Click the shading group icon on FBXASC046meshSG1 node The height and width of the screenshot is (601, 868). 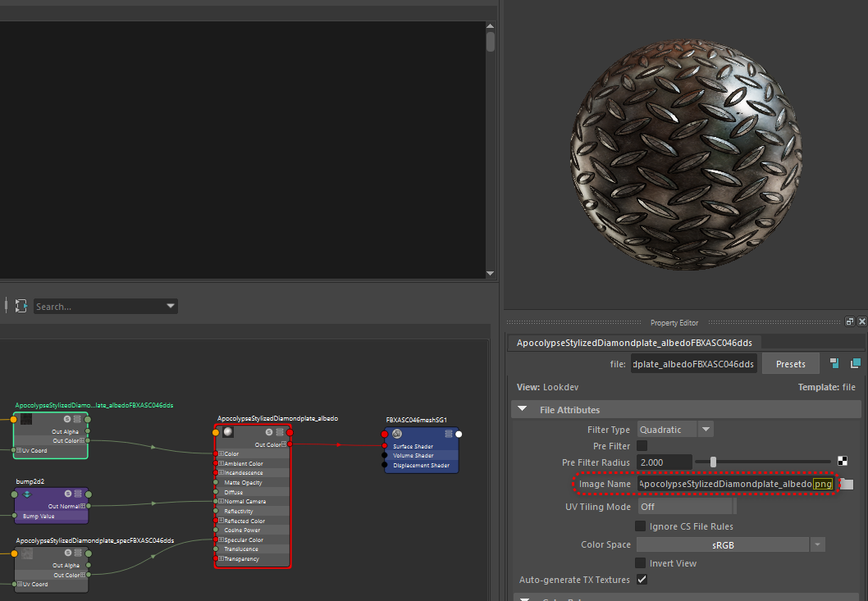pos(397,434)
